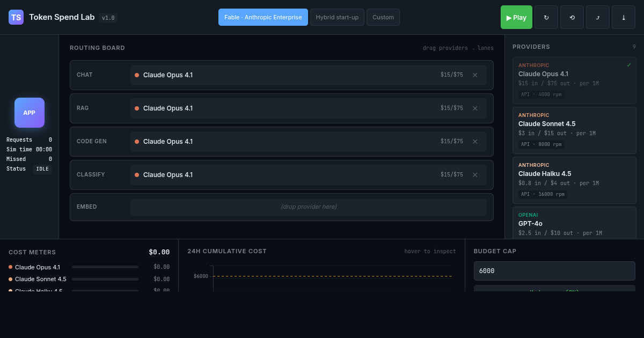Click the $6000 chart axis label

[201, 276]
